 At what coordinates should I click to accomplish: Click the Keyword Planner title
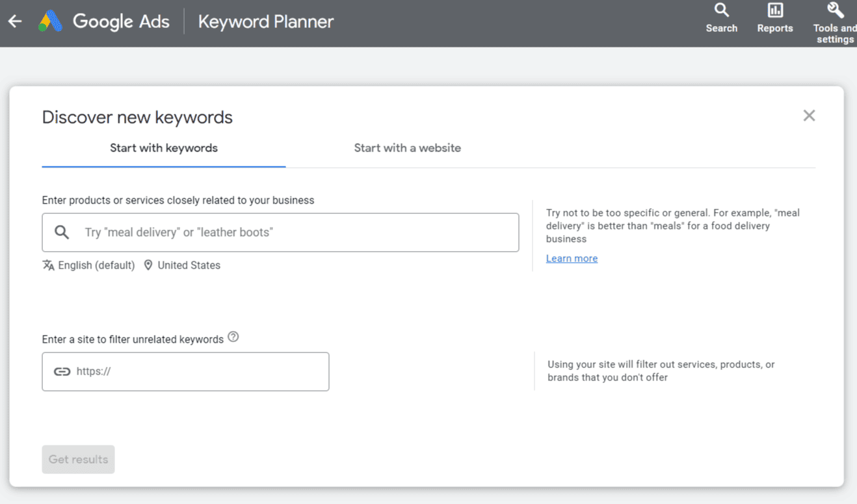(265, 21)
